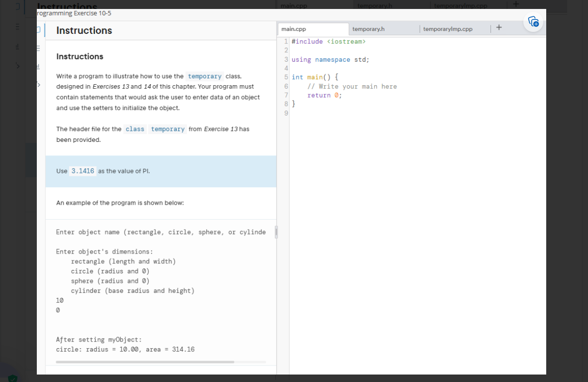Click the inline code 'temporary' before 'from Exercise 13'

click(x=168, y=129)
